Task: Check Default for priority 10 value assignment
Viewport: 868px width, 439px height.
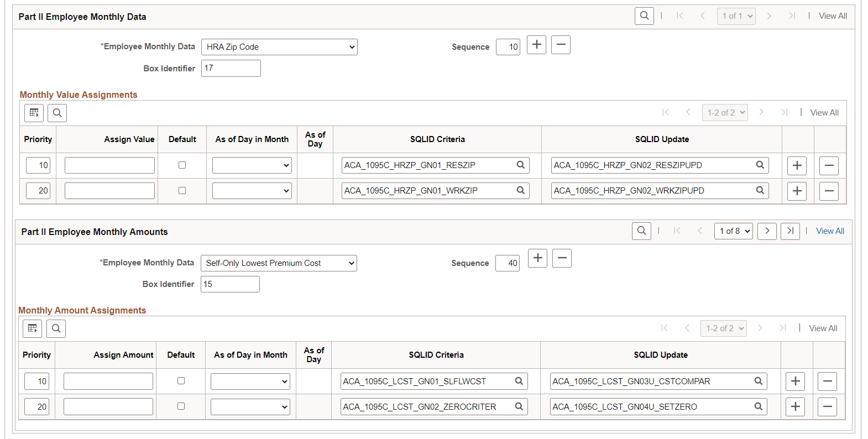Action: [182, 165]
